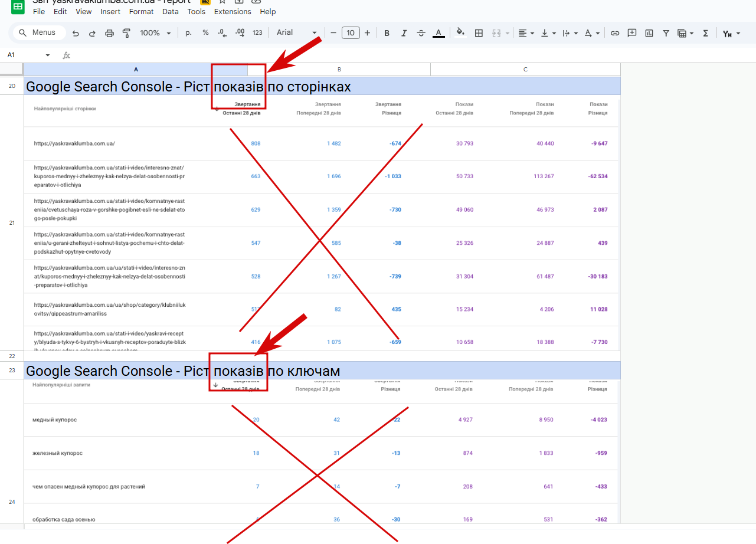
Task: Select row 24 header
Action: coord(12,502)
